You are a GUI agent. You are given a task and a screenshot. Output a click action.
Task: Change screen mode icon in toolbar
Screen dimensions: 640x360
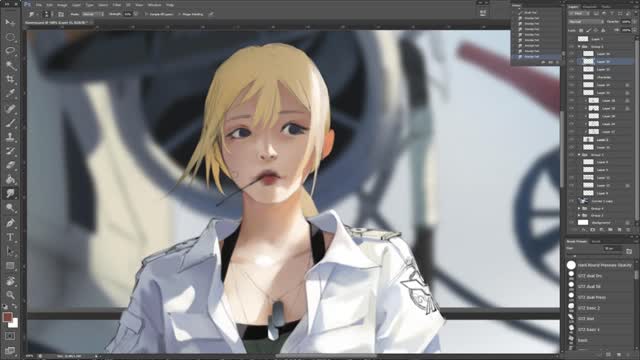point(10,350)
